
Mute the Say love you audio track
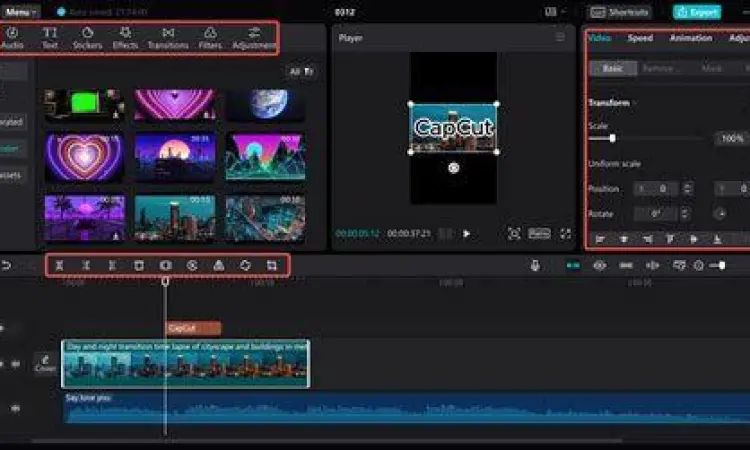point(15,408)
